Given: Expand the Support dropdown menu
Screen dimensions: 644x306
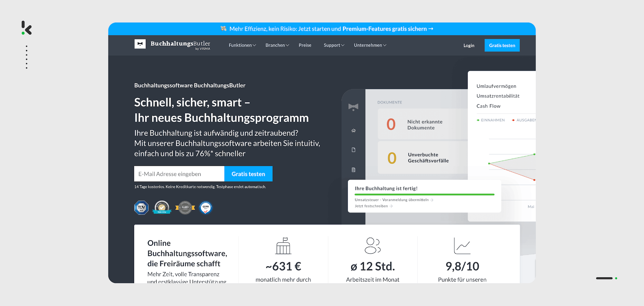Looking at the screenshot, I should pyautogui.click(x=334, y=45).
